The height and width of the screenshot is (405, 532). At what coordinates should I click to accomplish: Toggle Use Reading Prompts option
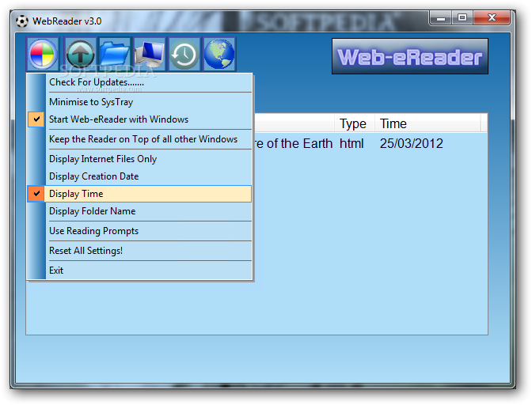139,231
